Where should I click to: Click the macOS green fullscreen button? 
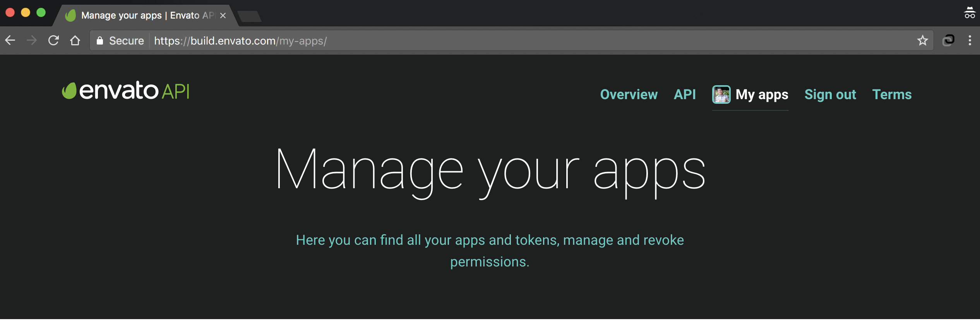coord(41,12)
